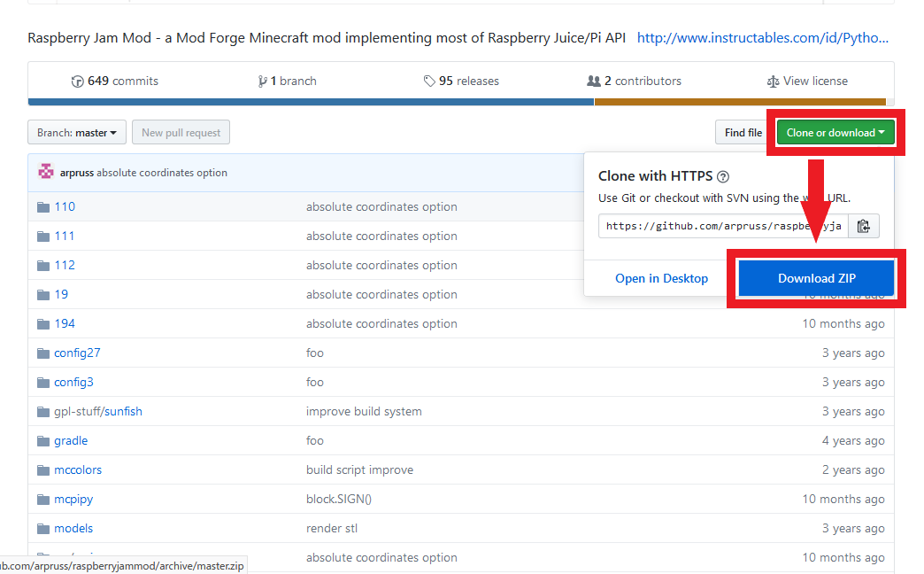Open the Branch: master dropdown

click(x=77, y=133)
